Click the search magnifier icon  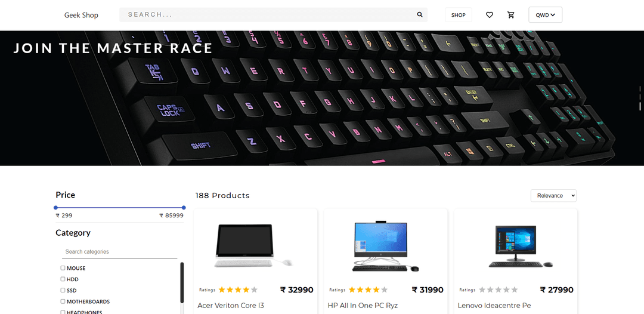point(420,15)
